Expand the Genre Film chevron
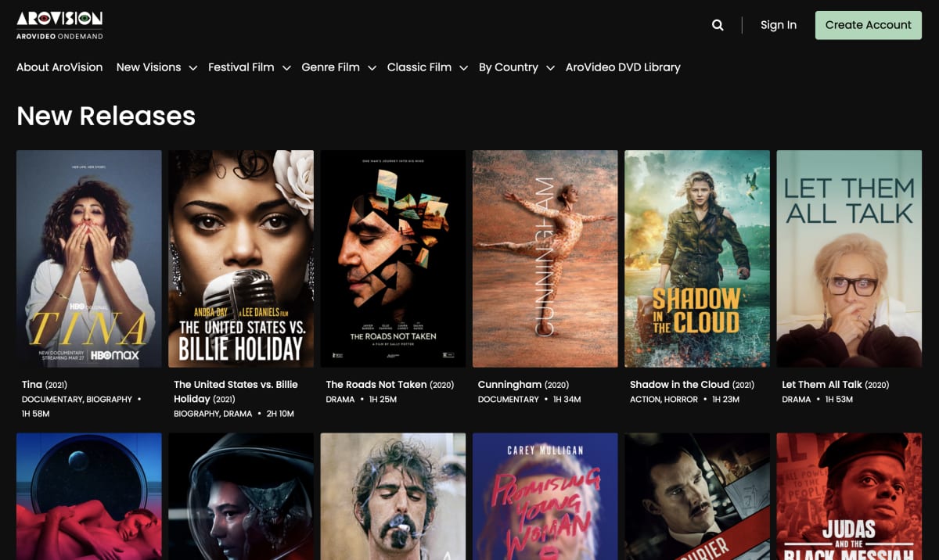 pyautogui.click(x=372, y=68)
